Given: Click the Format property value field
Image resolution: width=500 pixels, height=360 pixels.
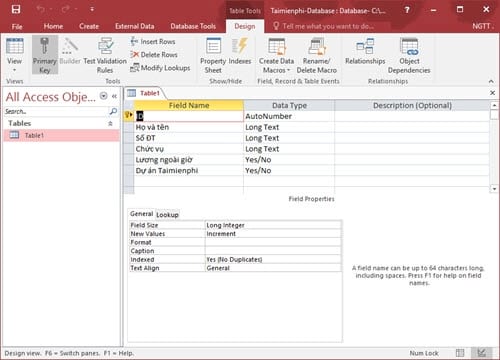Looking at the screenshot, I should (x=273, y=242).
